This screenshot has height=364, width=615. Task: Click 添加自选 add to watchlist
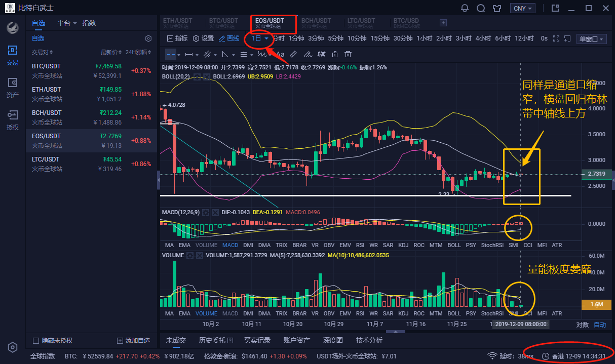134,341
